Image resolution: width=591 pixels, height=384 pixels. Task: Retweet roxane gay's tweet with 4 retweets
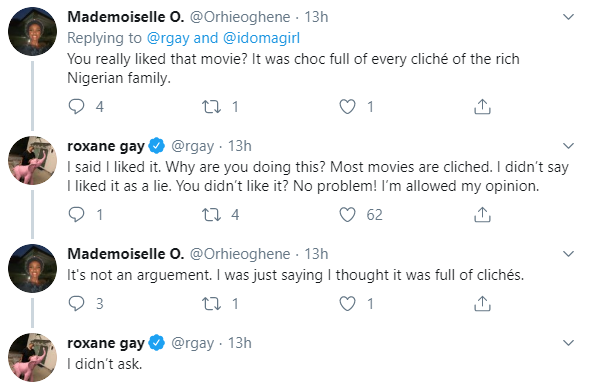[x=211, y=215]
